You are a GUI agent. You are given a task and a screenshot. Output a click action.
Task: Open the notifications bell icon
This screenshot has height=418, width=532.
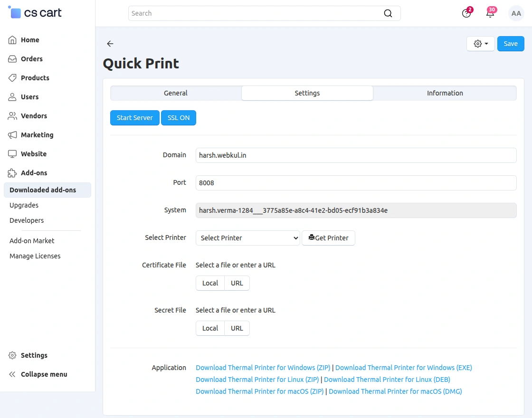tap(490, 13)
